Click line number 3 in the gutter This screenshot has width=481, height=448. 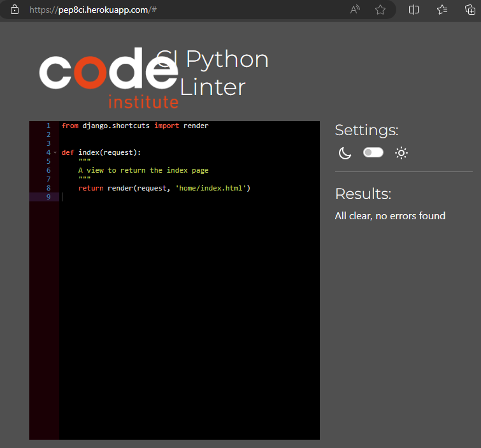point(48,143)
